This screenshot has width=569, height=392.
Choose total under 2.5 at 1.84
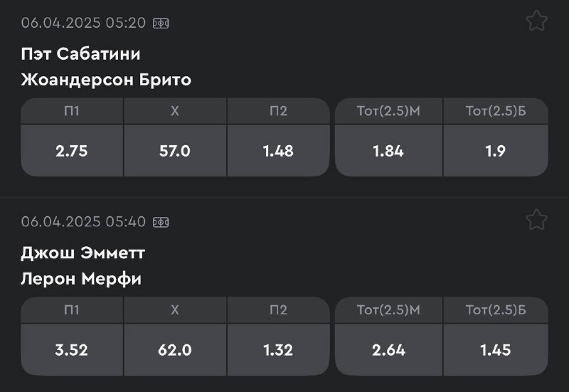pyautogui.click(x=388, y=151)
